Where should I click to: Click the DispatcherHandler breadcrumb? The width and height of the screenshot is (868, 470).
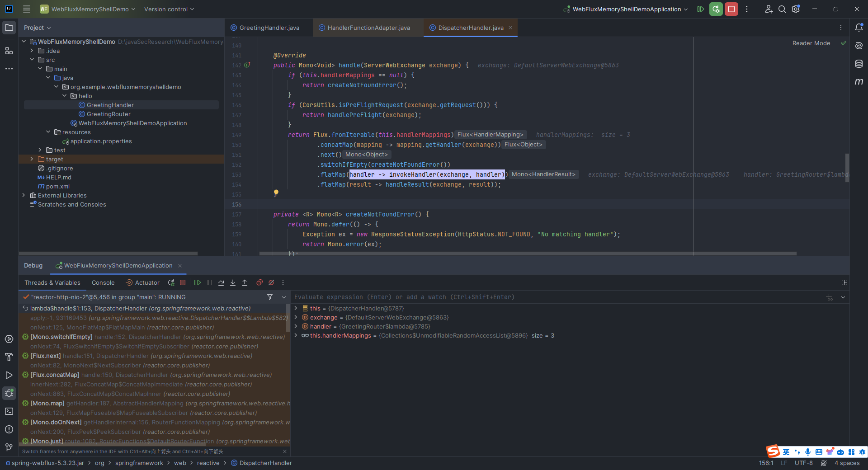[261, 463]
